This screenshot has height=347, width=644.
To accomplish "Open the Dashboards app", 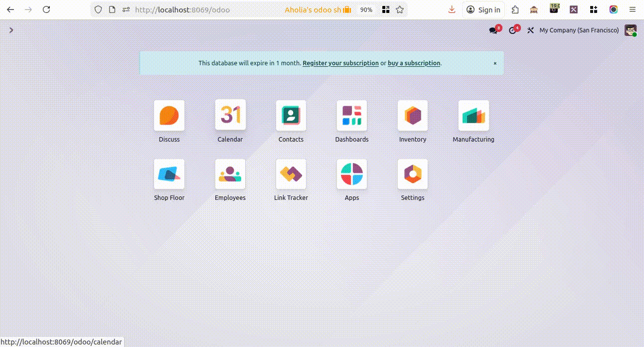I will (352, 116).
